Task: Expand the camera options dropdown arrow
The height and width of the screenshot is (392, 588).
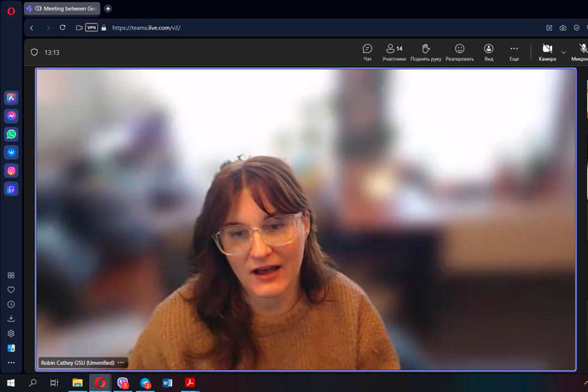Action: click(564, 52)
